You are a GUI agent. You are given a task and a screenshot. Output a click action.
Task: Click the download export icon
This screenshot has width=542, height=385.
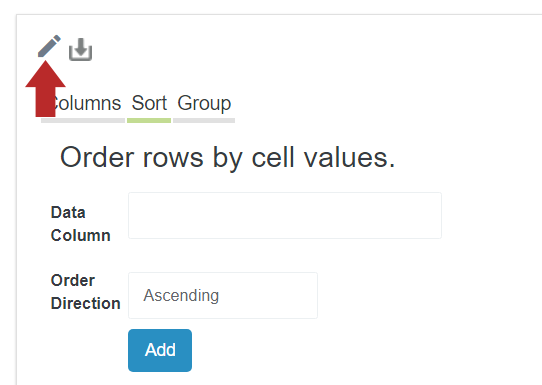(81, 49)
